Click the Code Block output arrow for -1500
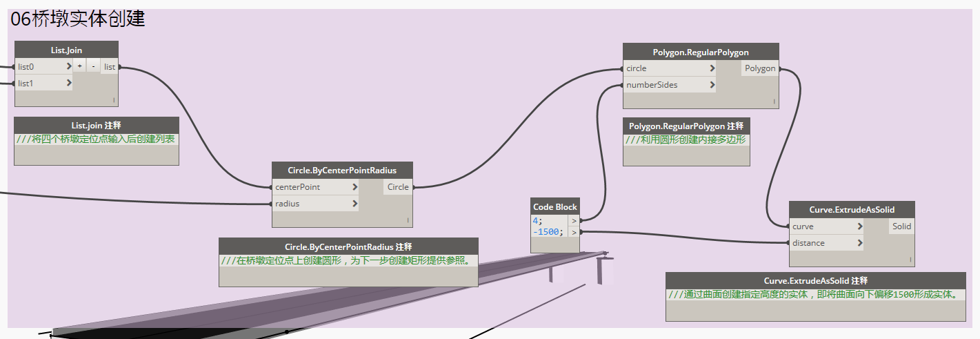Image resolution: width=980 pixels, height=339 pixels. [573, 232]
